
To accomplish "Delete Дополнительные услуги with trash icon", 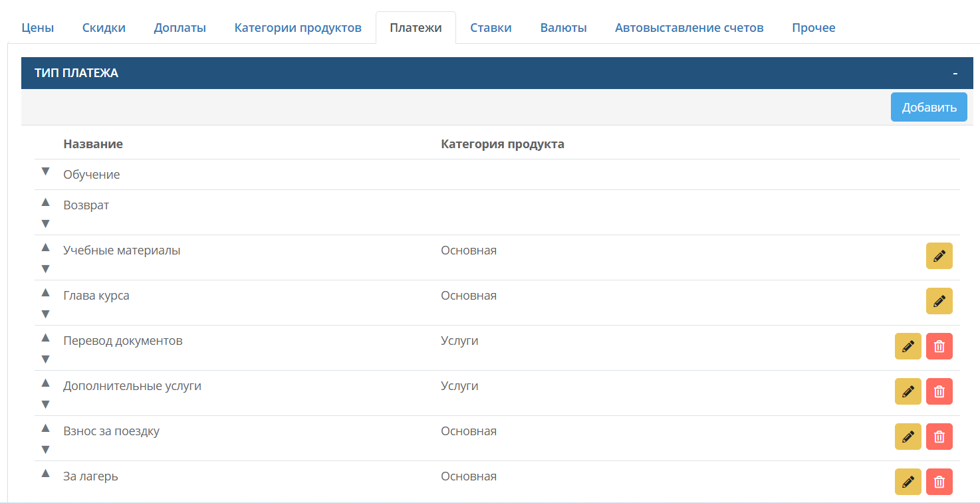I will coord(939,391).
